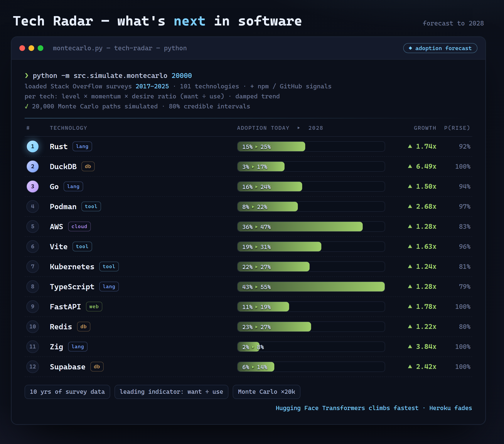This screenshot has height=444, width=504.
Task: Click the 'tool' tag next to Kubernetes
Action: [x=109, y=266]
